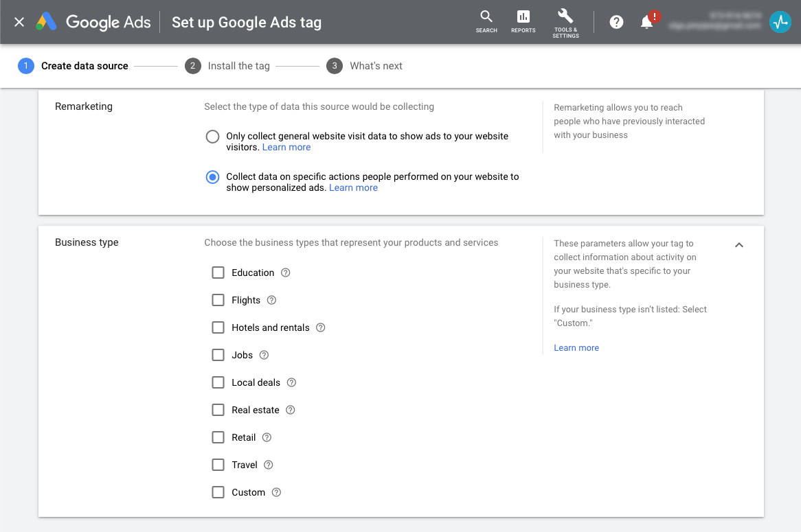Screen dimensions: 801x532
Task: Check the Hotels and rentals checkbox
Action: (218, 327)
